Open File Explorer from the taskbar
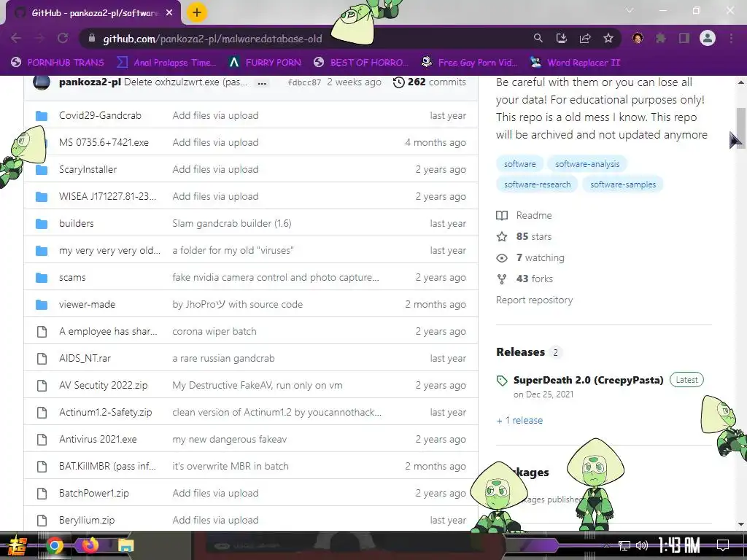The height and width of the screenshot is (560, 747). click(125, 545)
